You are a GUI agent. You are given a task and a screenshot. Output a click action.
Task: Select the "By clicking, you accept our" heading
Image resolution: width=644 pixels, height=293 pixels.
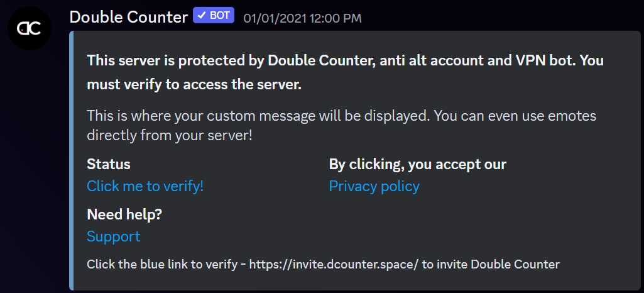pyautogui.click(x=417, y=165)
